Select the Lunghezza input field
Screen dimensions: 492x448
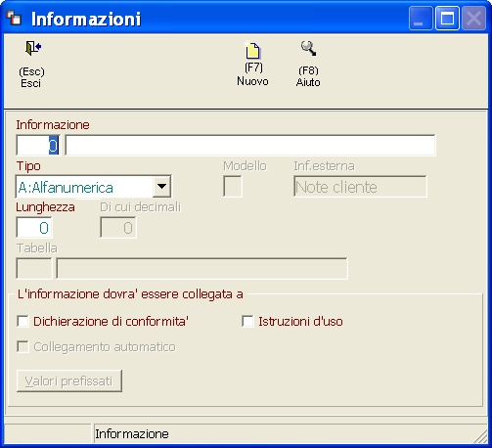(34, 228)
